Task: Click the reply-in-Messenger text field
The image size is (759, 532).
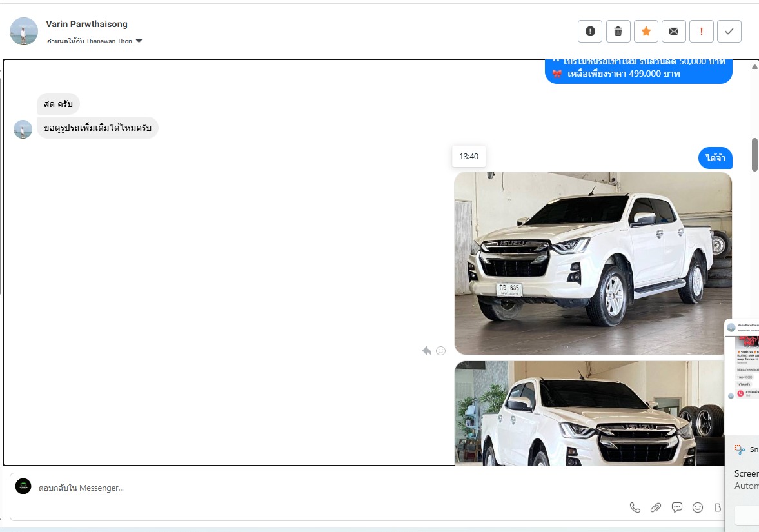Action: 322,488
